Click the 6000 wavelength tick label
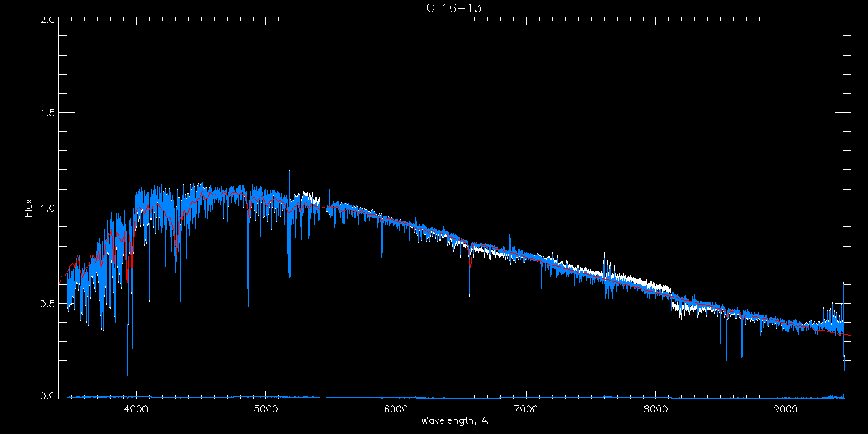The width and height of the screenshot is (868, 434). tap(396, 408)
